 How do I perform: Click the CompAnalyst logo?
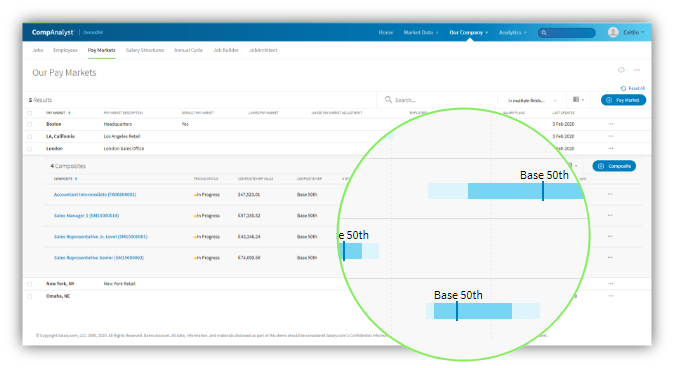pyautogui.click(x=52, y=32)
